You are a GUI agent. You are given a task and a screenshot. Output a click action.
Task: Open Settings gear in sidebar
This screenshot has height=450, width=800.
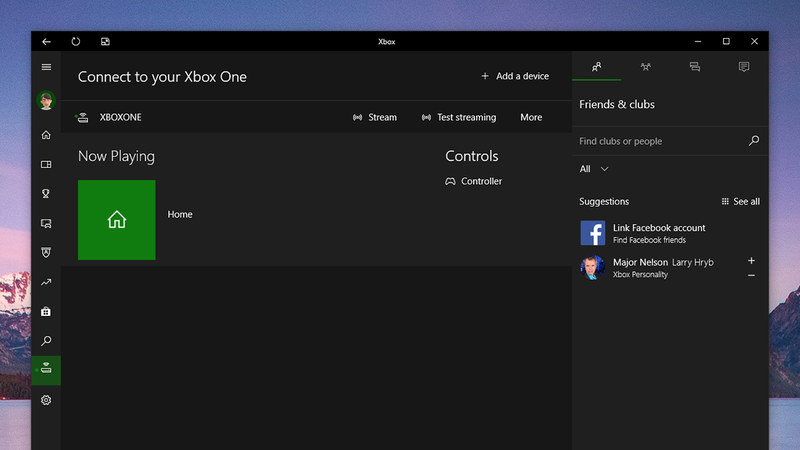tap(46, 400)
